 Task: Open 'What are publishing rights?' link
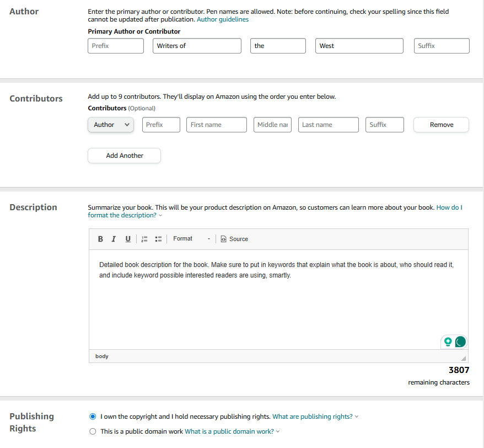click(x=313, y=417)
